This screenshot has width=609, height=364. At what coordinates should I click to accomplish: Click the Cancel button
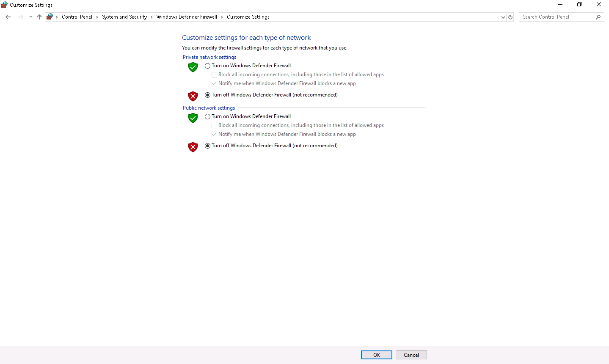coord(411,355)
